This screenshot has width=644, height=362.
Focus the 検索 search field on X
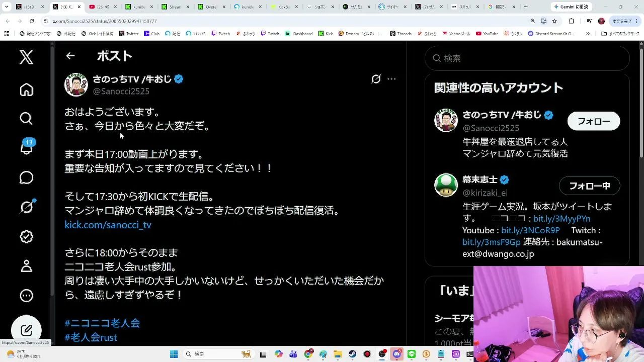[x=527, y=58]
